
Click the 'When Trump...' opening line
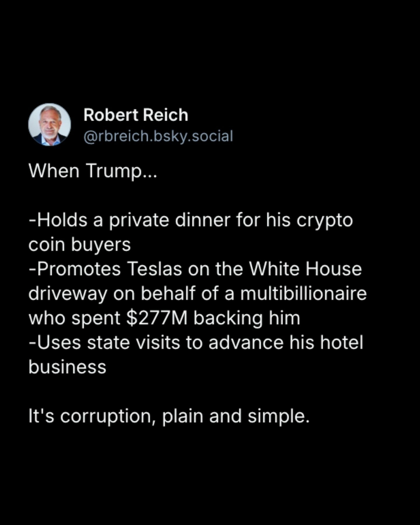click(x=93, y=171)
